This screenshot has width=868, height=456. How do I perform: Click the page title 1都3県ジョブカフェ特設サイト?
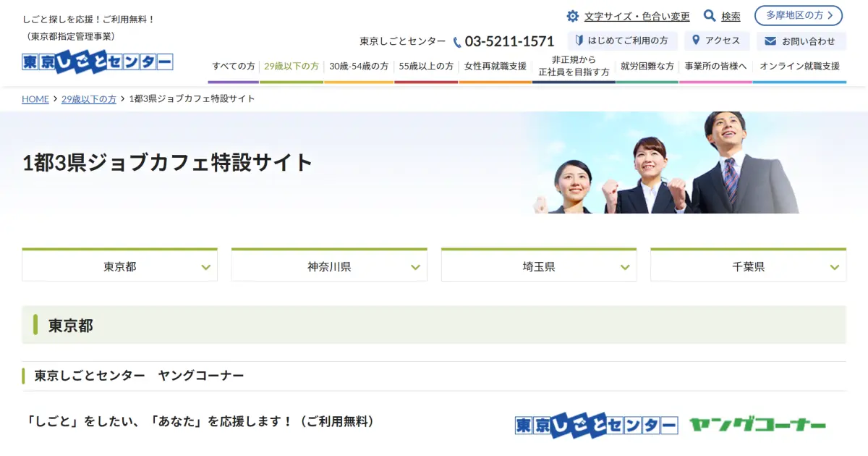click(x=168, y=163)
